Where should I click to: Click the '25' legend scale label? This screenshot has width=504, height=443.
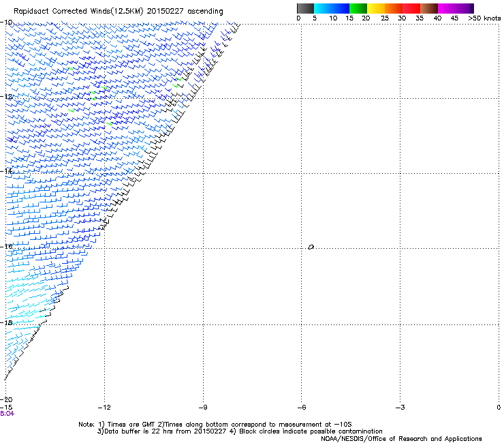pos(384,18)
